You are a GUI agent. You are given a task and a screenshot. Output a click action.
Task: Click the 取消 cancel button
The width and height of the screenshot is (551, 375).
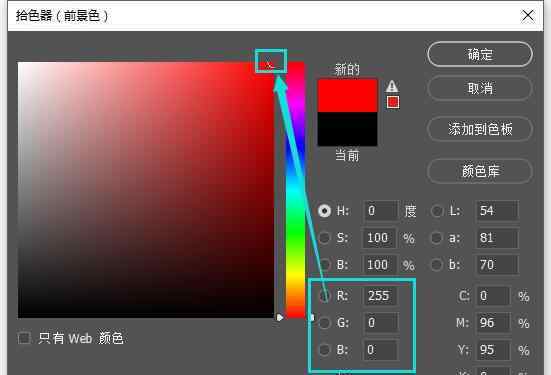(x=480, y=88)
